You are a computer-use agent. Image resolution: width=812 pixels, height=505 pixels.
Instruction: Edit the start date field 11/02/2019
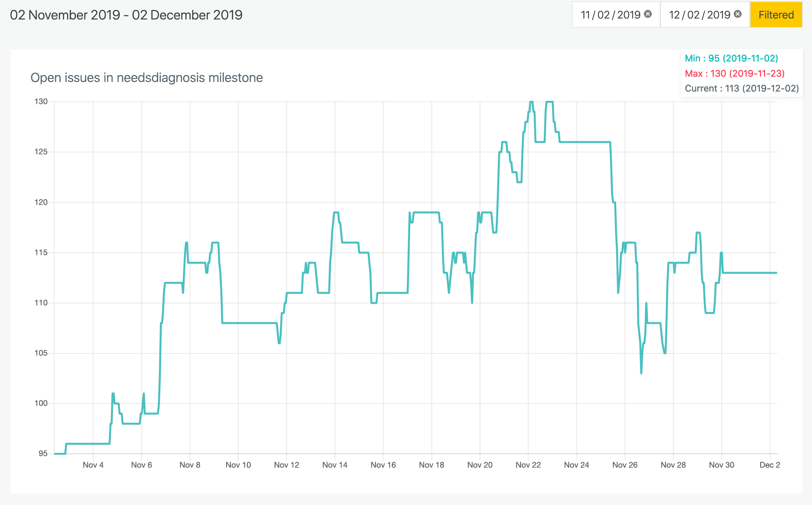(616, 15)
